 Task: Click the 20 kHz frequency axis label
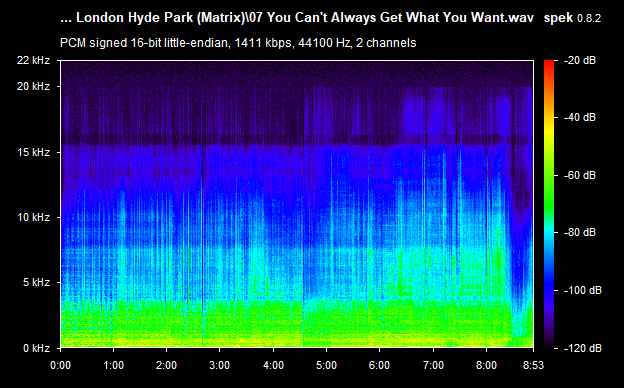tap(33, 86)
